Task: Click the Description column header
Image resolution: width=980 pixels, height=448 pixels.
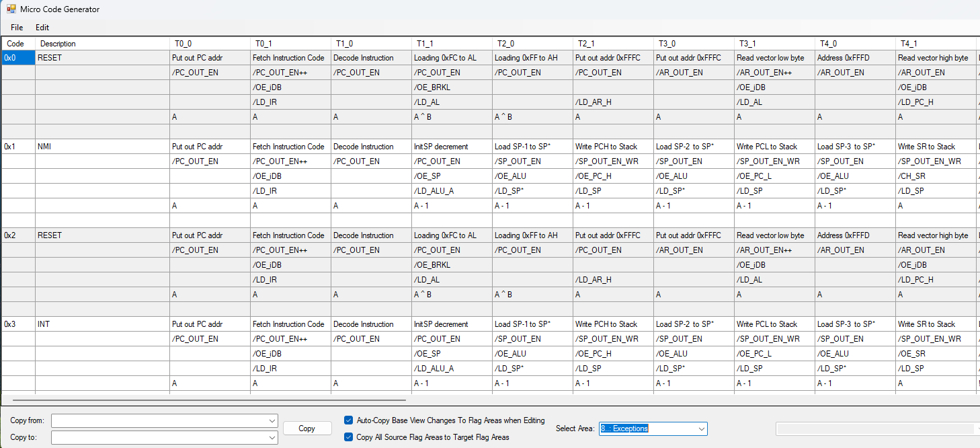Action: tap(101, 44)
